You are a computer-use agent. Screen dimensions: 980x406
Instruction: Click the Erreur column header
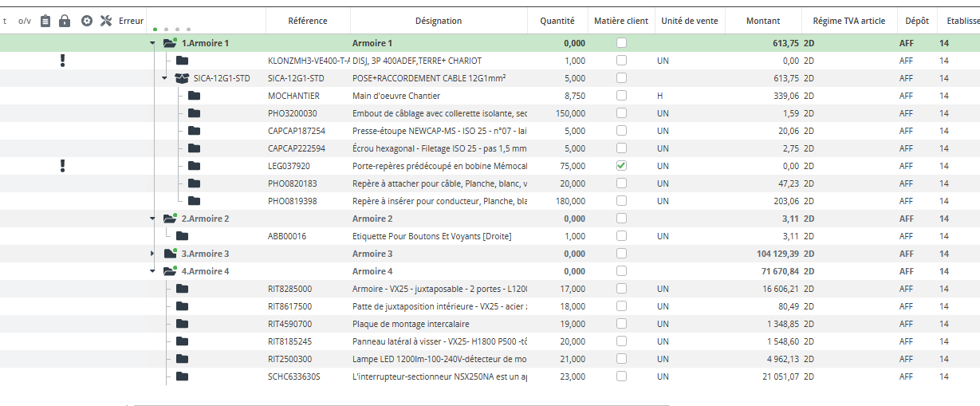click(x=132, y=21)
